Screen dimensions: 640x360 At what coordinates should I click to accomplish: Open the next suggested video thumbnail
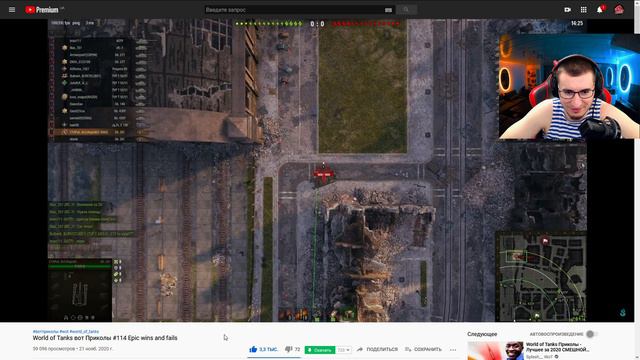(x=496, y=351)
